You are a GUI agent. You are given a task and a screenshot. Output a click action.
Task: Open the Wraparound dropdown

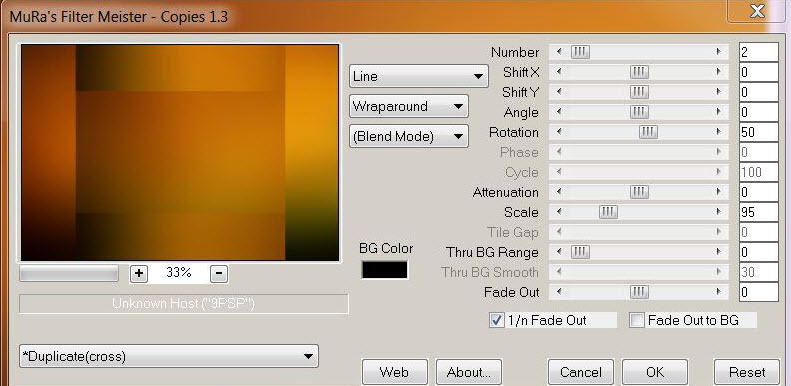pos(409,106)
